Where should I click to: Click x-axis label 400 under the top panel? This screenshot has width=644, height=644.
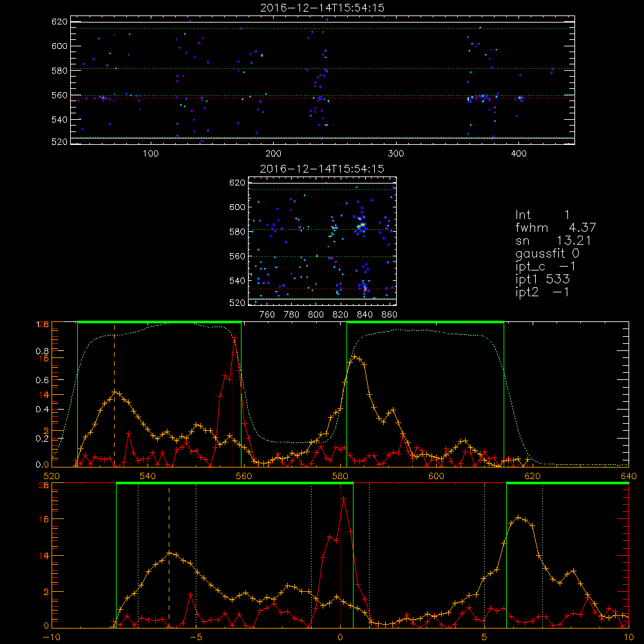click(518, 154)
